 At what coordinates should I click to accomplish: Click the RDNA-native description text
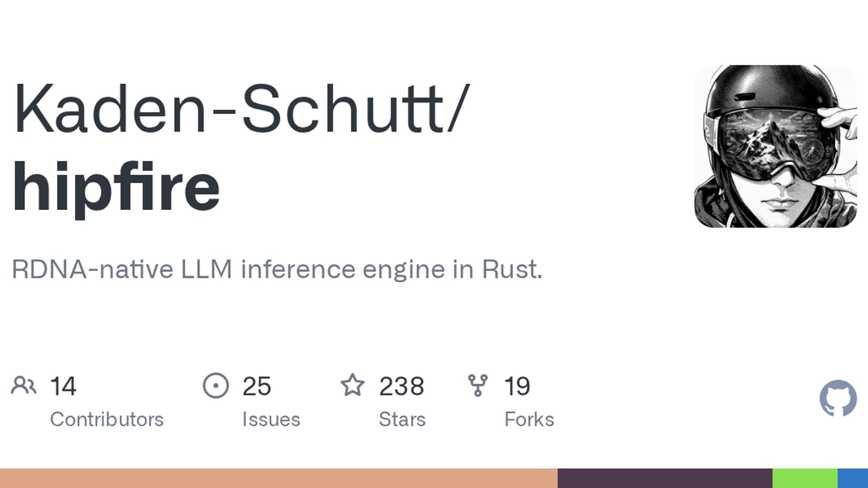coord(277,269)
